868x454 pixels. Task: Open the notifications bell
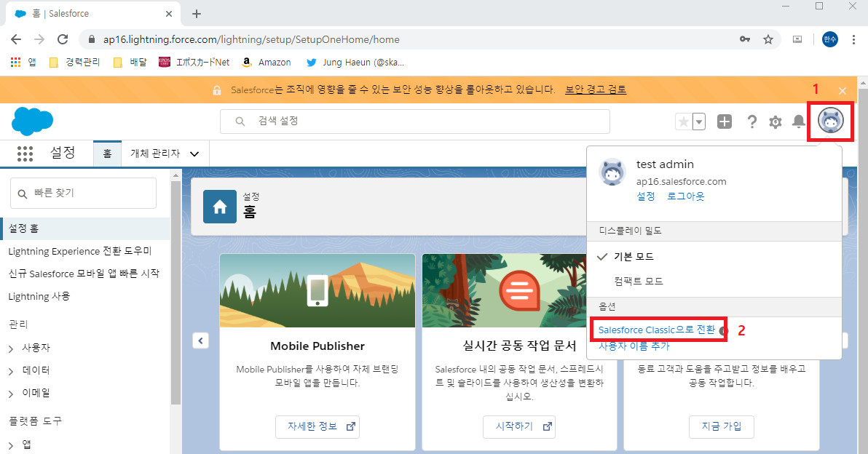(798, 122)
